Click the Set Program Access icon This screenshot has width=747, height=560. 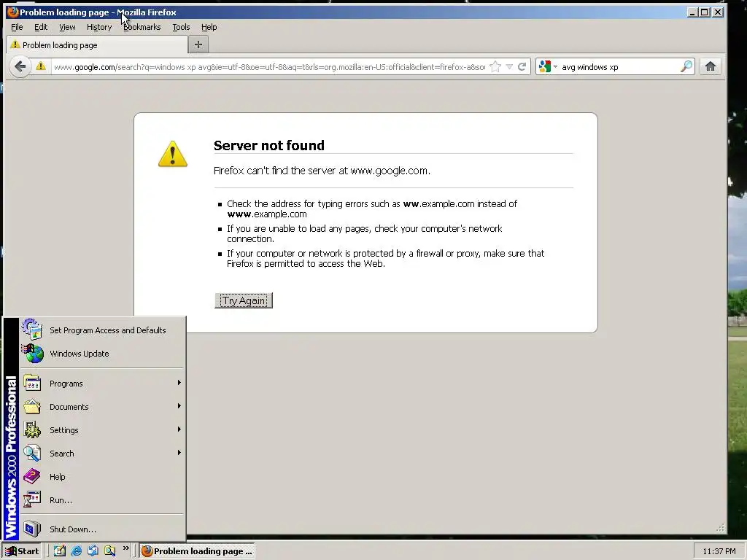pos(32,330)
